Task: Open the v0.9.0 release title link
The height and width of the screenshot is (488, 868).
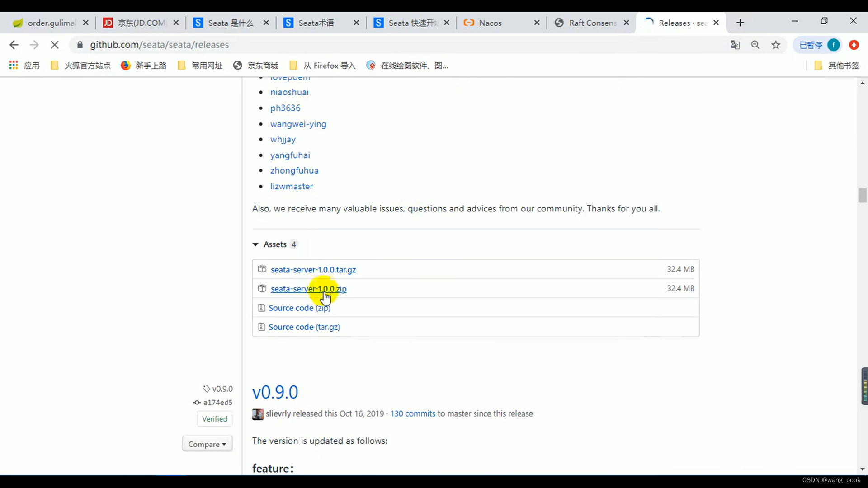Action: click(275, 392)
